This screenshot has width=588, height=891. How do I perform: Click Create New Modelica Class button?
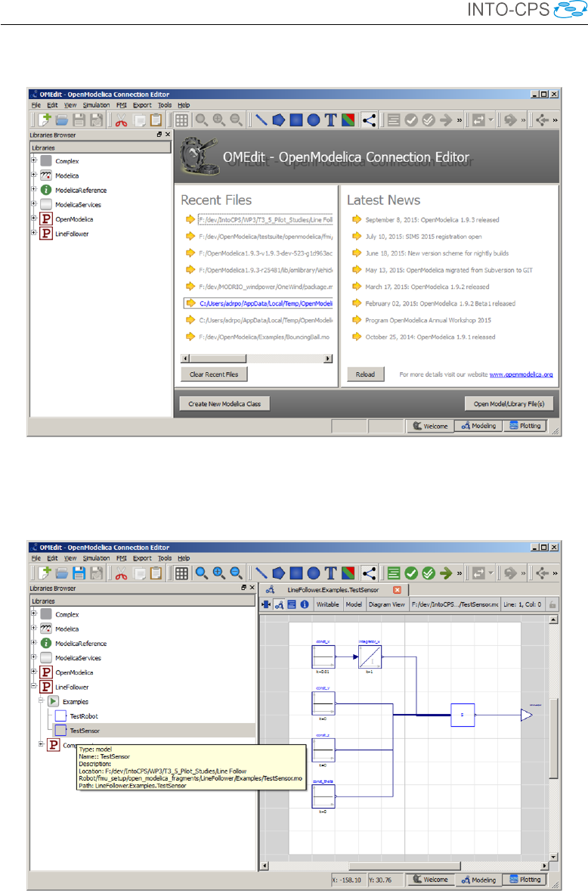(224, 404)
